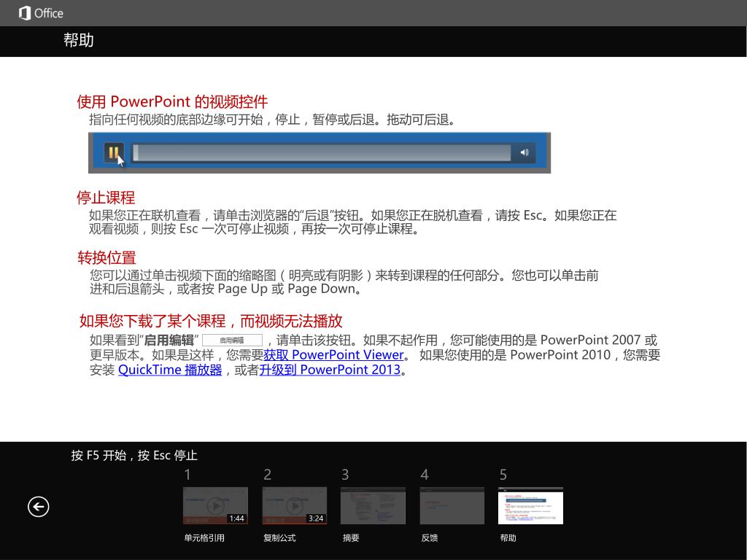The height and width of the screenshot is (560, 747).
Task: Click the small 启用编辑 button image
Action: point(232,340)
